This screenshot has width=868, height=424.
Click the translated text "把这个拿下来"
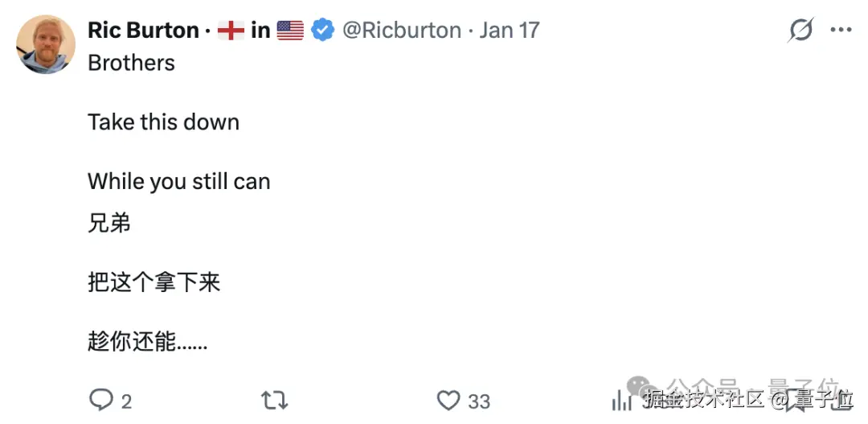click(x=154, y=282)
